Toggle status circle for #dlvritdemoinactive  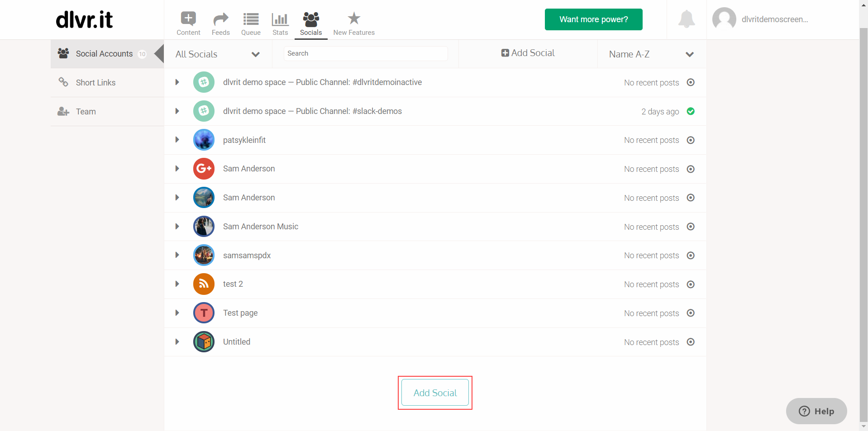coord(691,82)
